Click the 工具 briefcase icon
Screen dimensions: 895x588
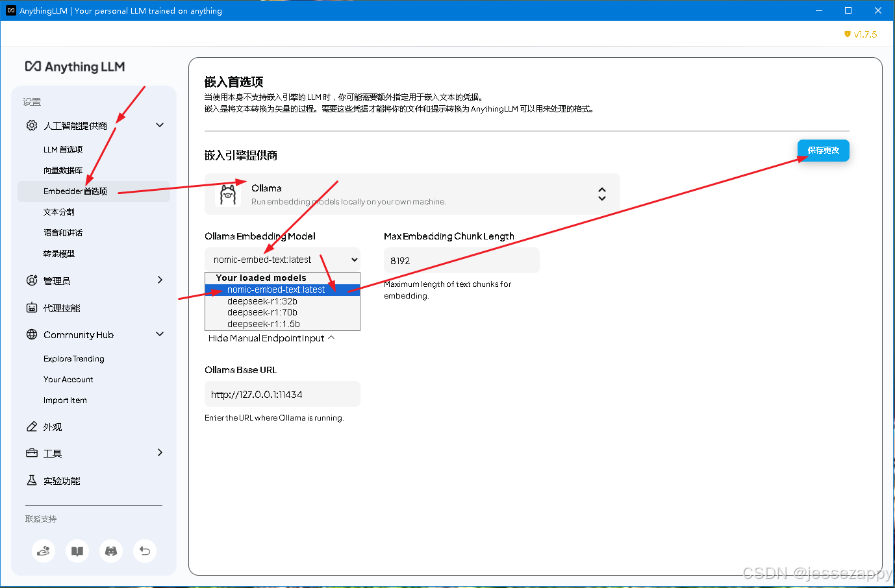(32, 453)
